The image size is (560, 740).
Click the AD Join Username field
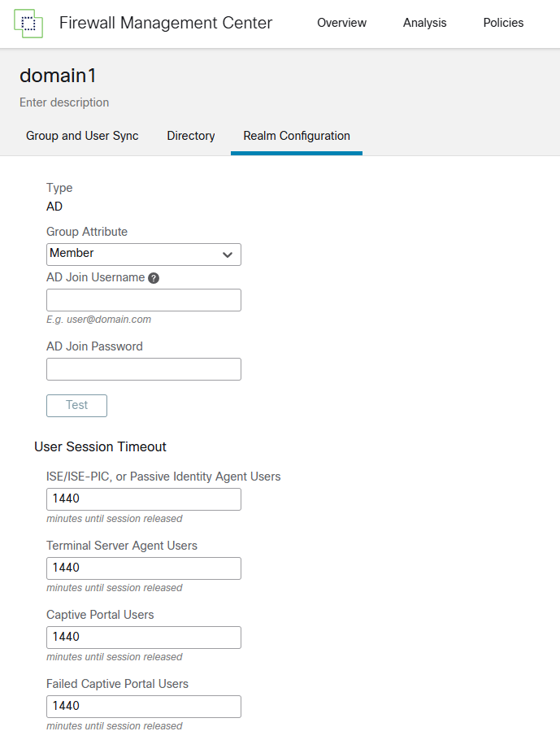point(143,300)
